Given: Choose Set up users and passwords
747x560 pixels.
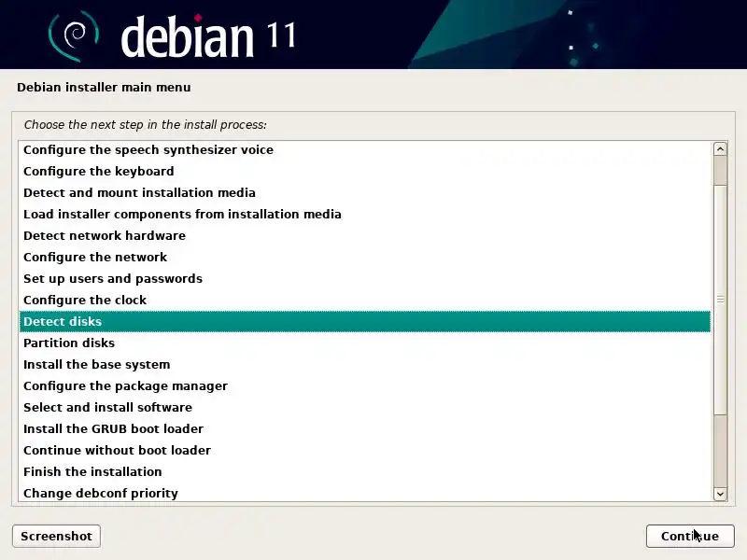Looking at the screenshot, I should pyautogui.click(x=365, y=278).
